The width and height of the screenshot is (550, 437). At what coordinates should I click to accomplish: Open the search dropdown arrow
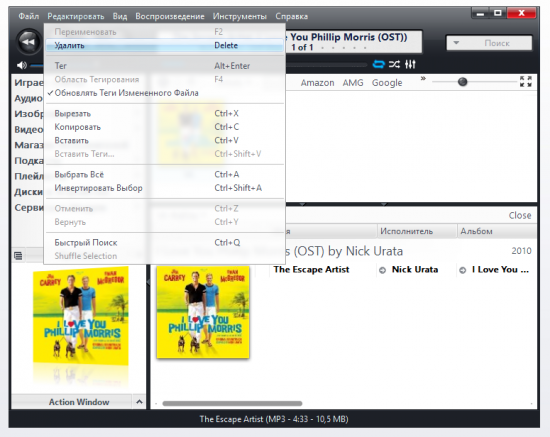pos(456,43)
